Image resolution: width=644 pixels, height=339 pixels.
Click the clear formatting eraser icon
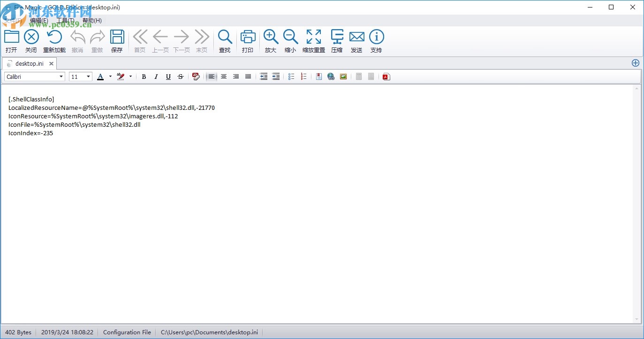pyautogui.click(x=196, y=77)
